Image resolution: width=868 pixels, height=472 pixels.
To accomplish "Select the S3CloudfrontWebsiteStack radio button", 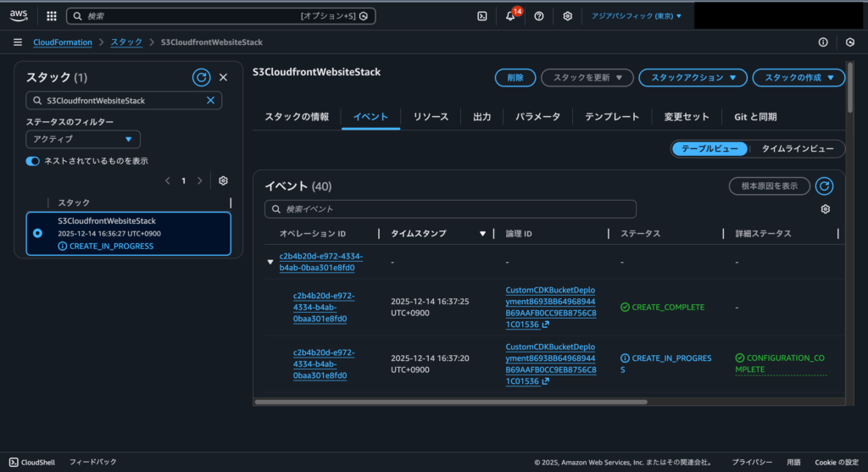I will tap(37, 233).
